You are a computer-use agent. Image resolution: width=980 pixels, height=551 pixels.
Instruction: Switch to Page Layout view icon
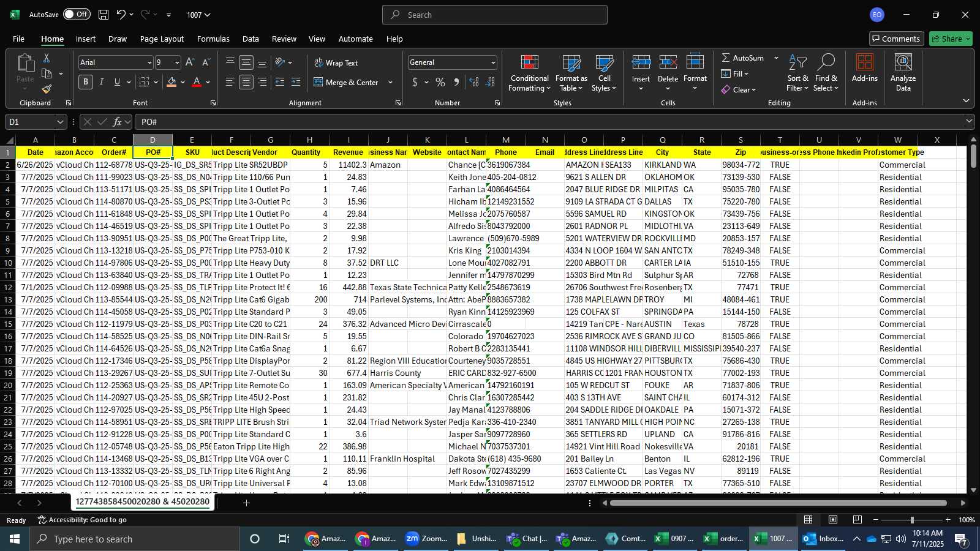coord(833,520)
